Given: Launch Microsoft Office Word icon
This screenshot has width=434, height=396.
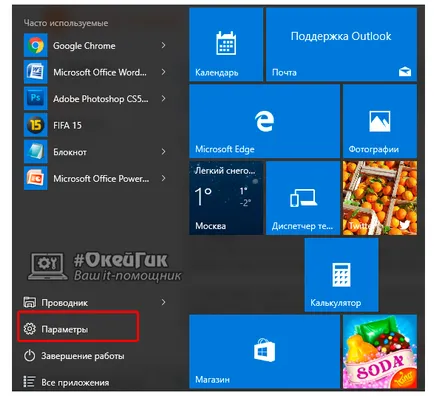Looking at the screenshot, I should pyautogui.click(x=36, y=72).
